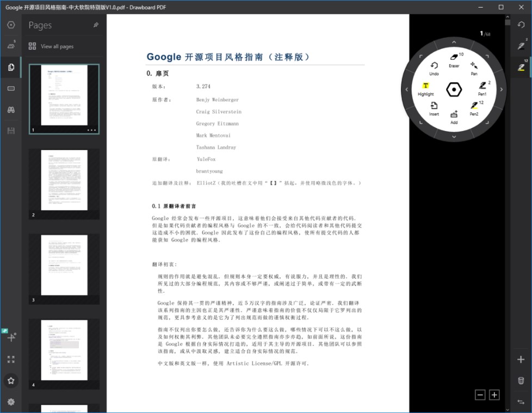532x413 pixels.
Task: Click Add tool in the radial menu
Action: coord(454,118)
